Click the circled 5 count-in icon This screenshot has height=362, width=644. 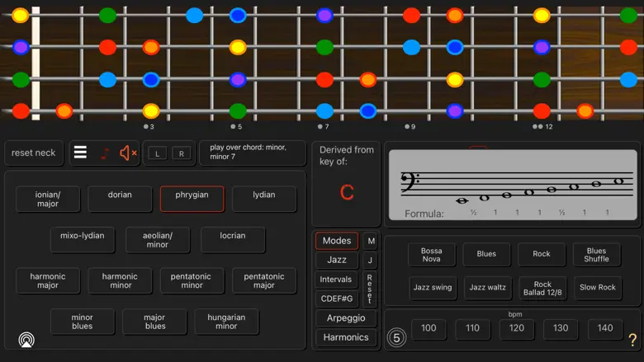pos(396,337)
